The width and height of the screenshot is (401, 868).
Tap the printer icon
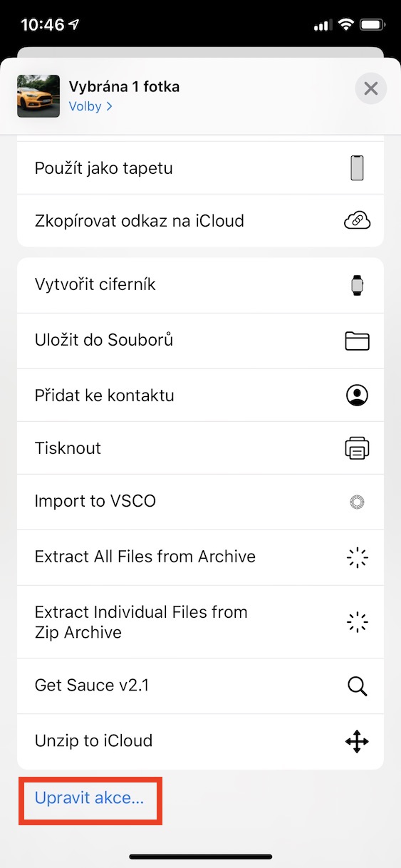coord(357,448)
